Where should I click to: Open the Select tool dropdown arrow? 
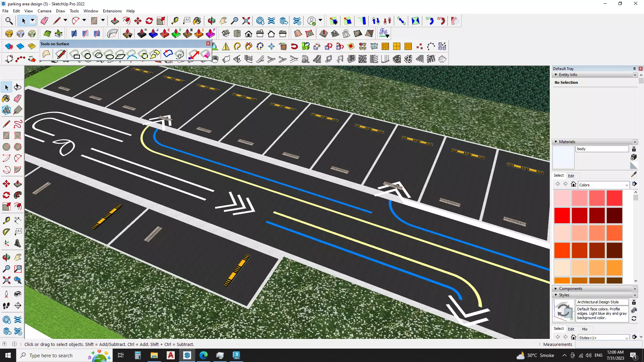(x=33, y=21)
